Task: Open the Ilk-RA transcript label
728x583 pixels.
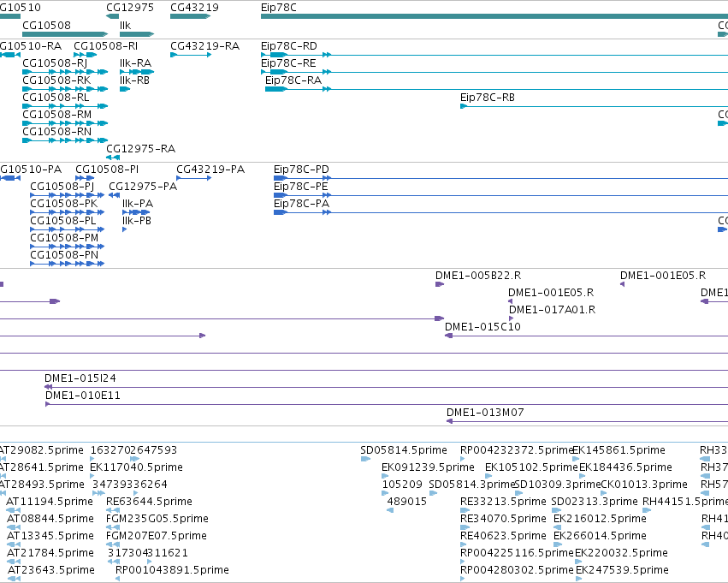Action: (x=135, y=63)
